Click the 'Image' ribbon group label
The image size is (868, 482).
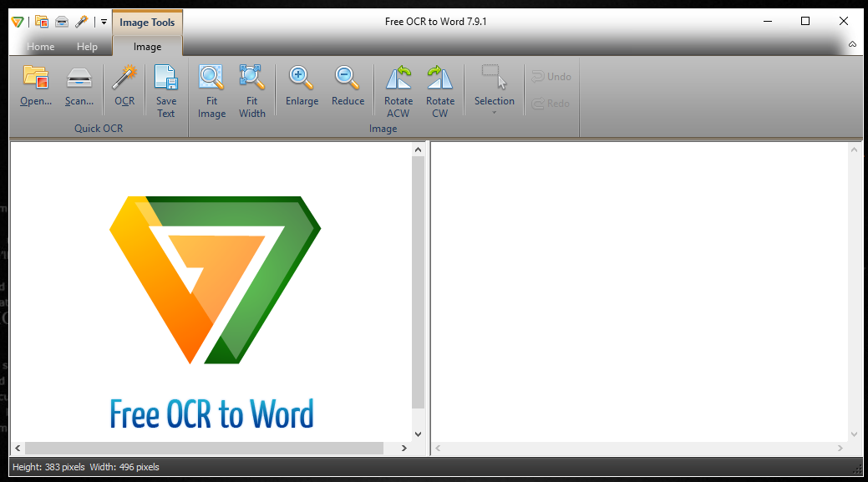point(383,129)
